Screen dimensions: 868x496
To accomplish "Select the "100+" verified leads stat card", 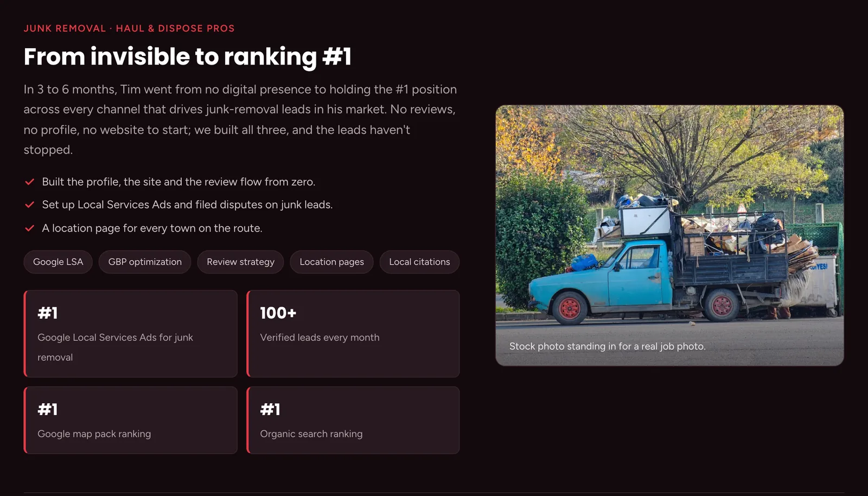I will (353, 334).
